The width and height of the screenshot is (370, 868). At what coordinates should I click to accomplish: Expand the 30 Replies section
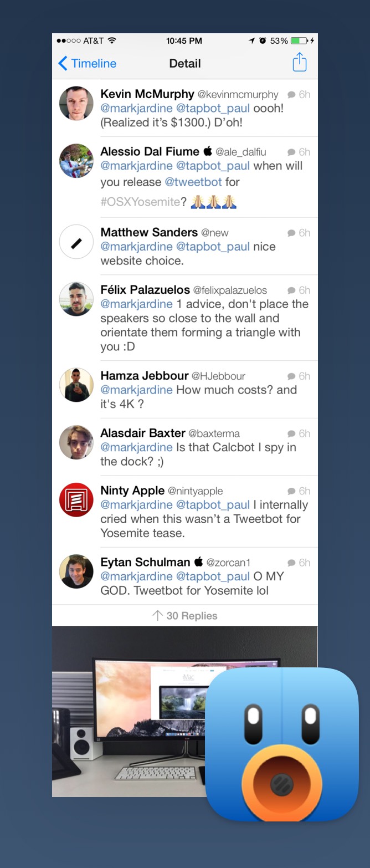tap(185, 616)
